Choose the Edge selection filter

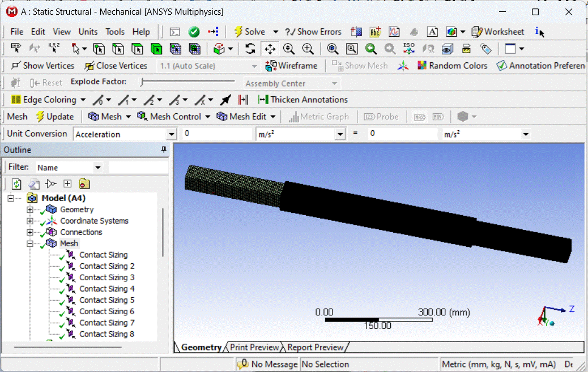[x=118, y=49]
